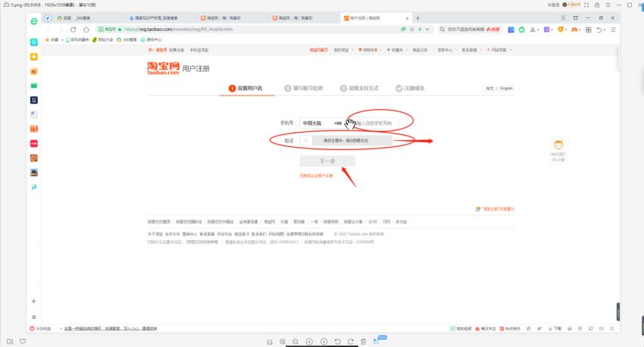The image size is (644, 347).
Task: Favorite the image with the heart icon
Action: coord(22,342)
